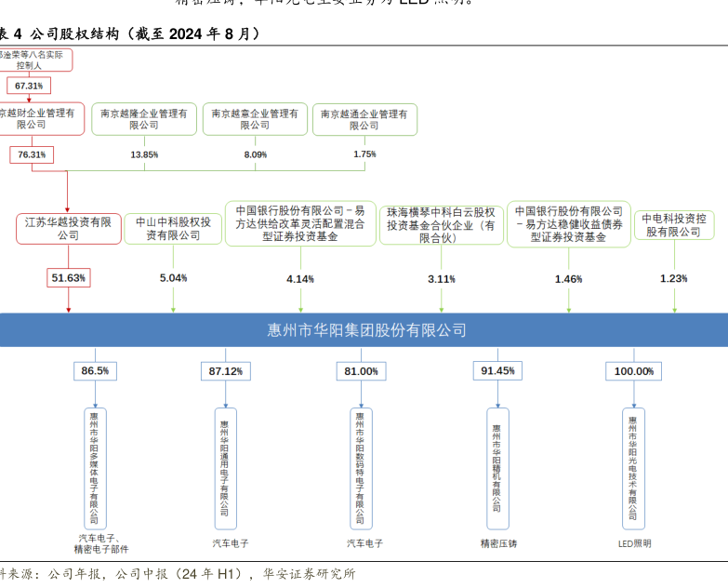728x588 pixels.
Task: Click the 惠州市华阳集团股份有限公司 blue banner
Action: tap(364, 330)
